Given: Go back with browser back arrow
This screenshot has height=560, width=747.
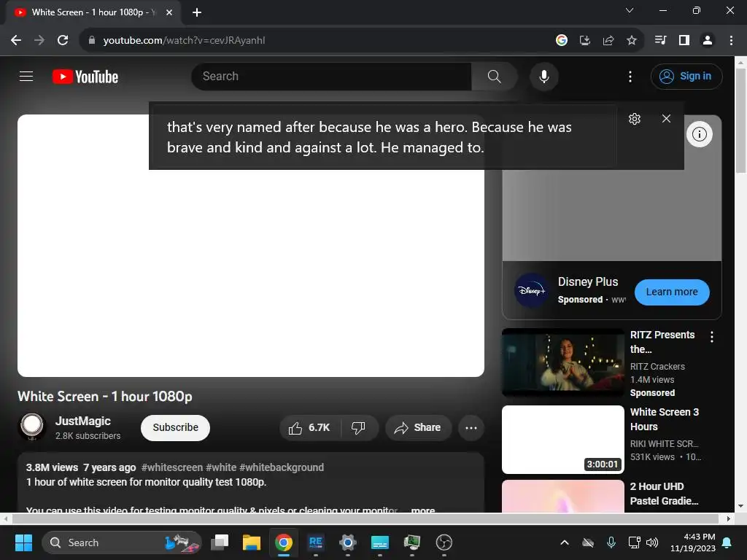Looking at the screenshot, I should (x=16, y=40).
